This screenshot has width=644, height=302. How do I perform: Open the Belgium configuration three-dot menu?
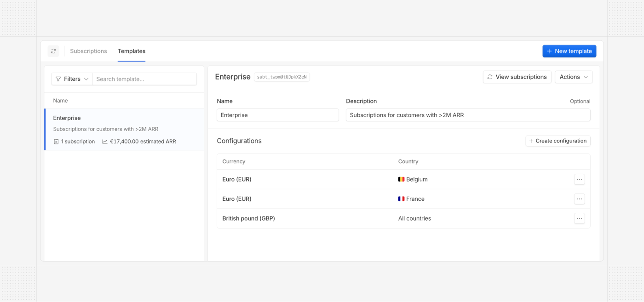tap(579, 179)
